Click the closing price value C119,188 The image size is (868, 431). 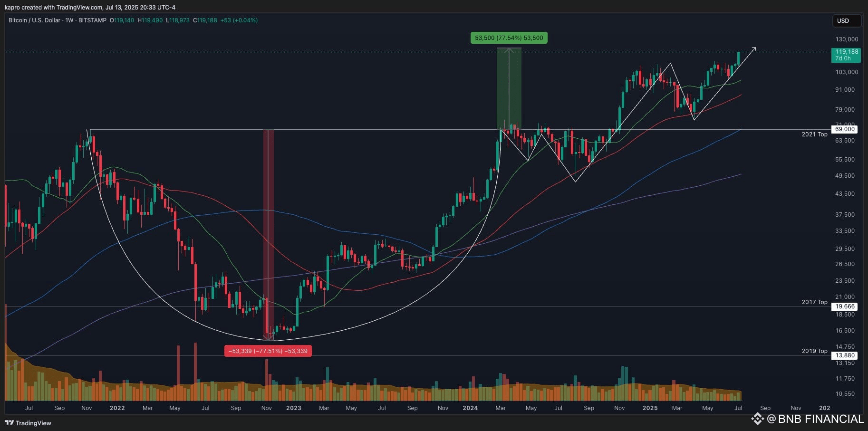pyautogui.click(x=205, y=20)
